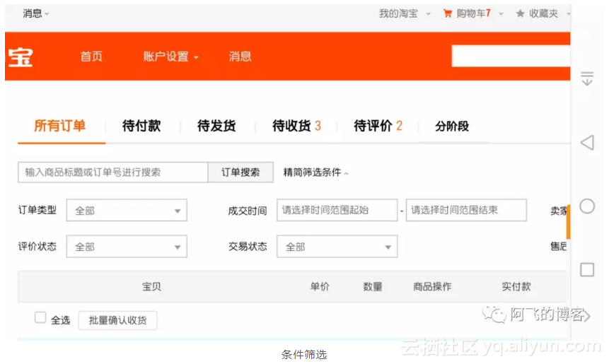Click the 宝贝 column header

click(151, 287)
